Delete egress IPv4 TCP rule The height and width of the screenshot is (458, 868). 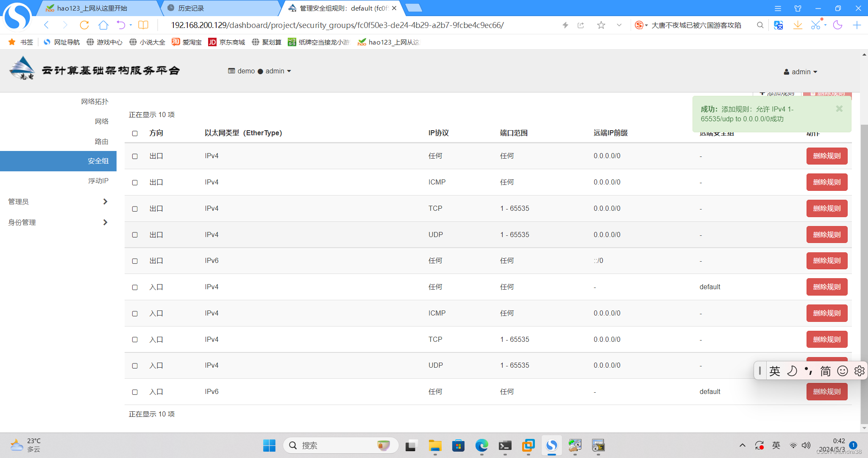tap(826, 209)
